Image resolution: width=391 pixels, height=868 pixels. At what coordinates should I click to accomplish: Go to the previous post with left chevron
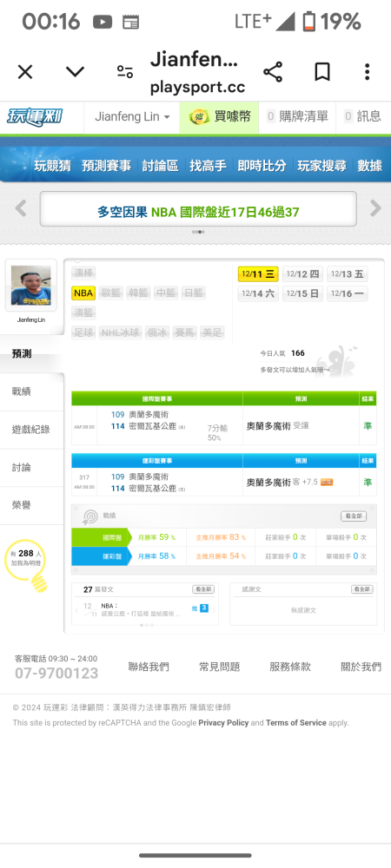(x=76, y=610)
